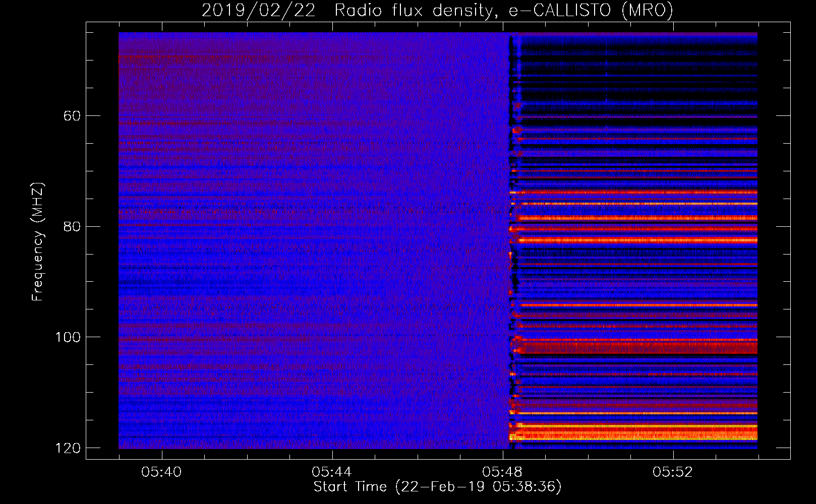Image resolution: width=816 pixels, height=504 pixels.
Task: Click the 80 frequency tick label
Action: click(72, 226)
